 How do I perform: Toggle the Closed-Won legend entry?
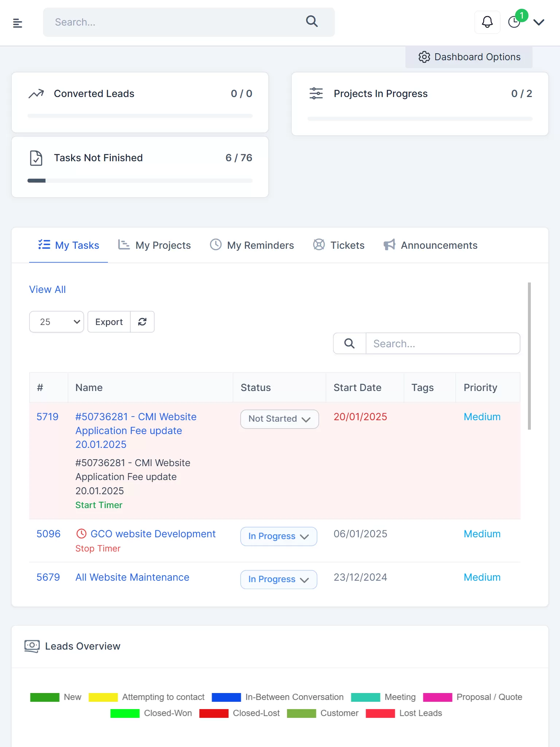click(x=151, y=713)
